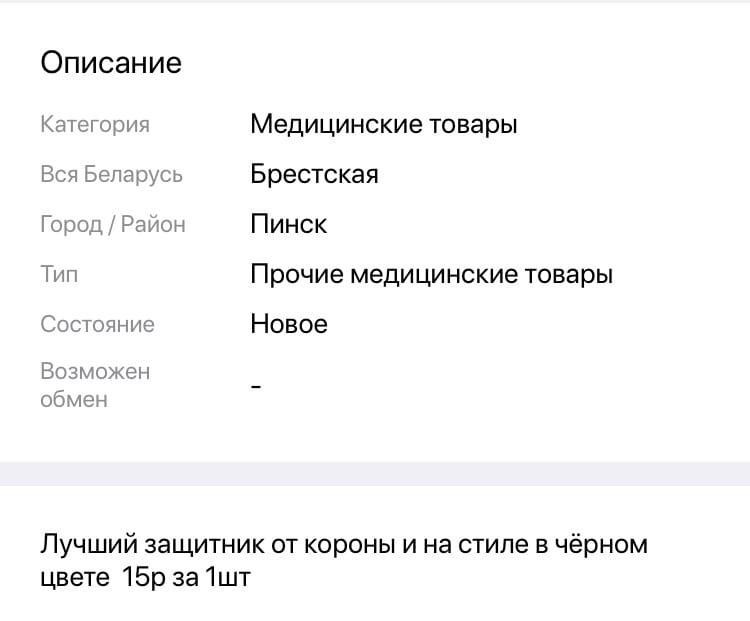Click the word защитник in description
This screenshot has height=621, width=750.
coord(206,545)
